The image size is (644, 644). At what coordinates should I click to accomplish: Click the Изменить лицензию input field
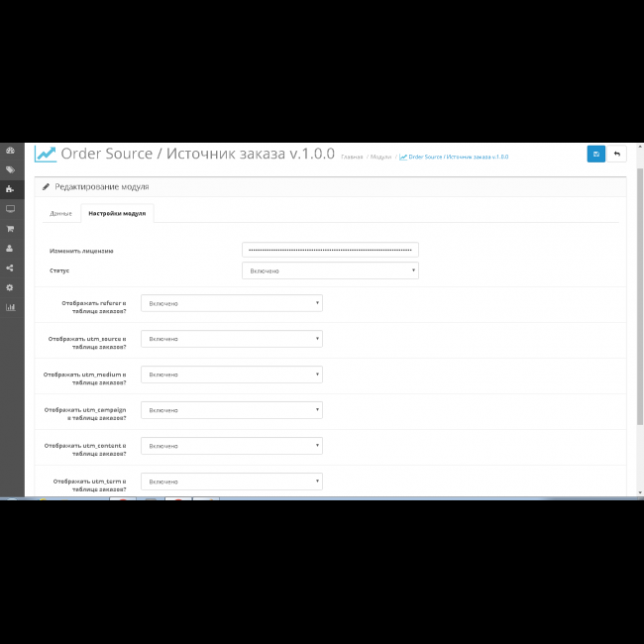point(330,250)
